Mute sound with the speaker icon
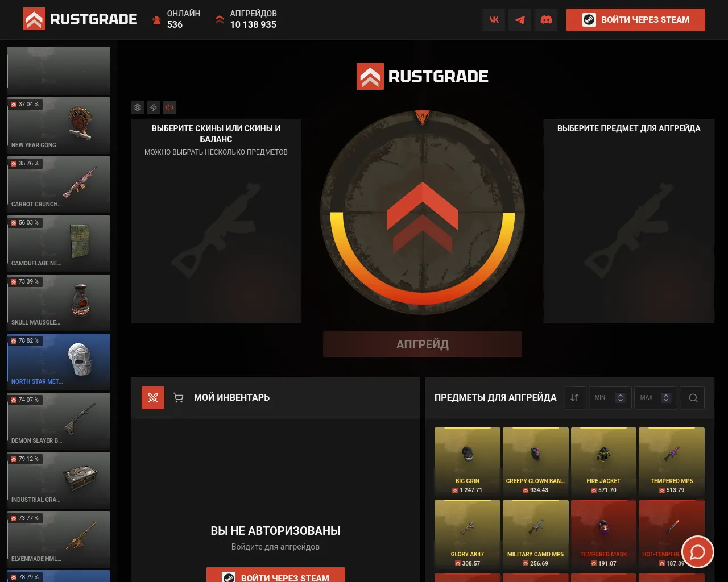728x582 pixels. pyautogui.click(x=169, y=107)
